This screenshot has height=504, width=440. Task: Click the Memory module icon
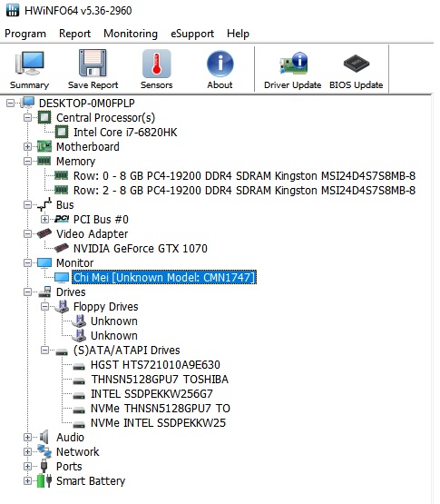point(44,161)
